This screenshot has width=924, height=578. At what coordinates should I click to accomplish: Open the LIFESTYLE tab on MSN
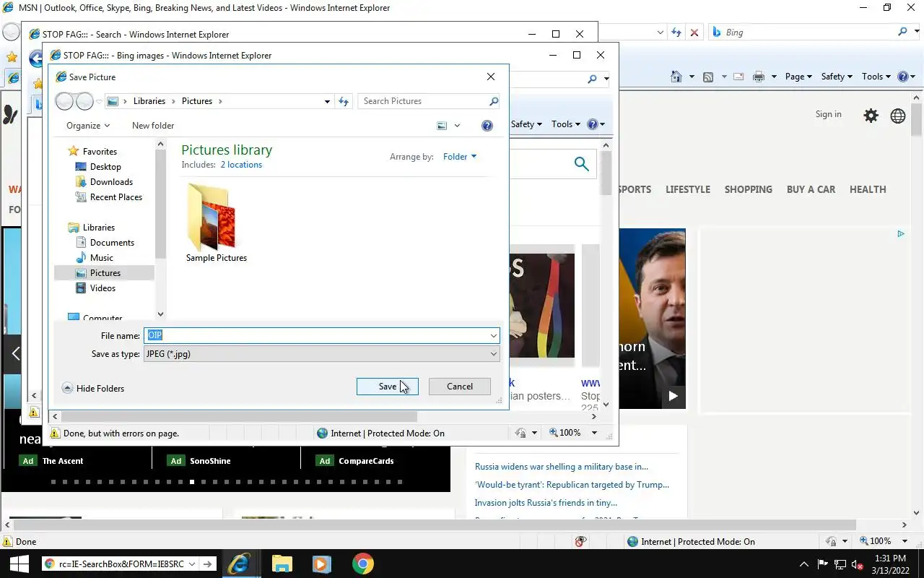688,189
